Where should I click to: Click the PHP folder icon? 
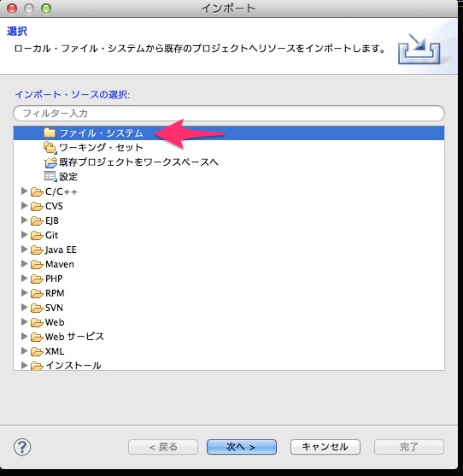coord(37,279)
